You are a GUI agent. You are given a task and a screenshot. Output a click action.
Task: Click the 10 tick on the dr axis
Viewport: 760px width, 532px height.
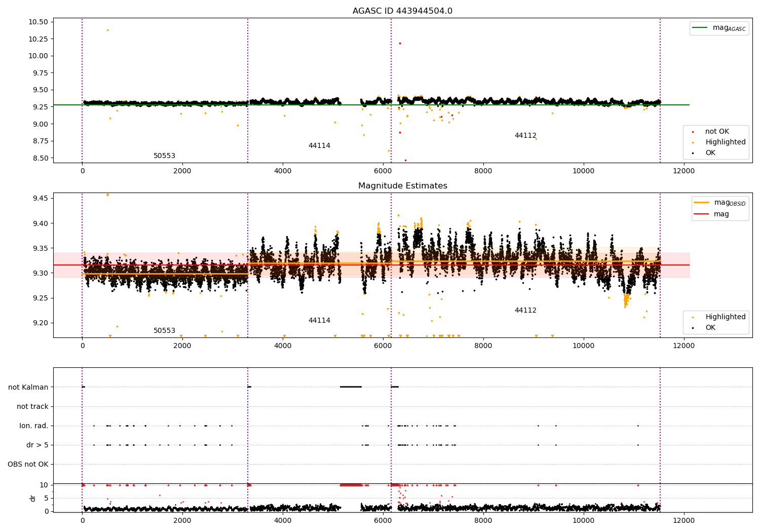click(44, 485)
